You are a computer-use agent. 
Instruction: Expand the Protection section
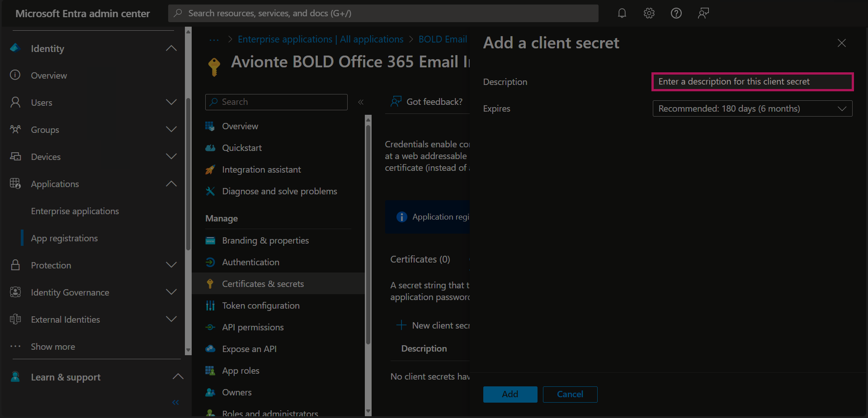[x=171, y=265]
